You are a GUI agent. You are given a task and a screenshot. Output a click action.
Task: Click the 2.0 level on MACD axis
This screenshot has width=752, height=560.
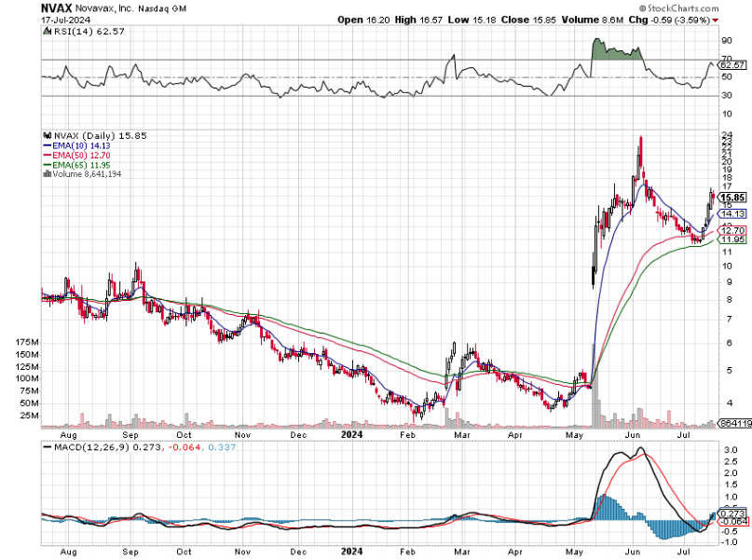(x=730, y=473)
